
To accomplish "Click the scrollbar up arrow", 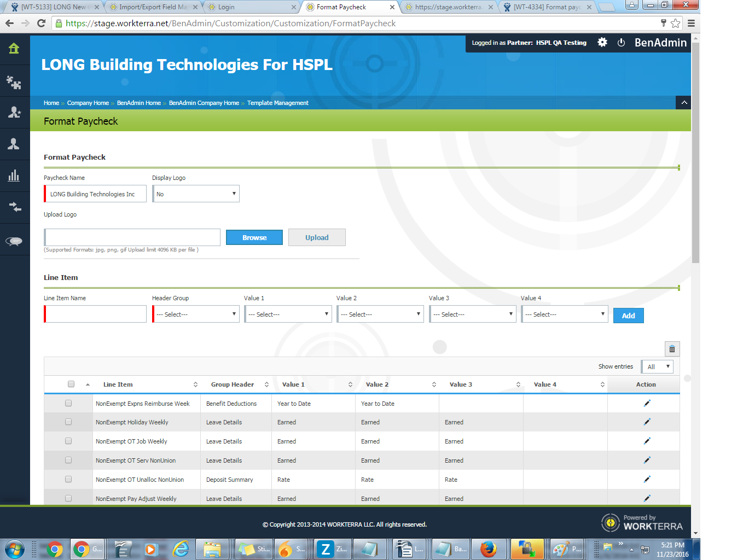I will pos(695,38).
